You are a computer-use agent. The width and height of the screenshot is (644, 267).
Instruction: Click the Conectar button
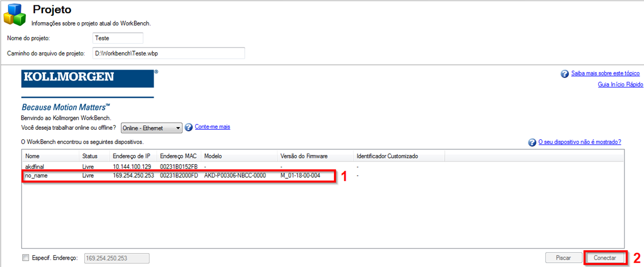pyautogui.click(x=604, y=258)
